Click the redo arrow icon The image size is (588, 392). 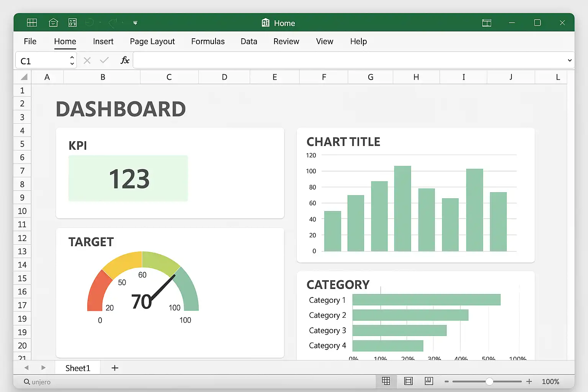coord(113,23)
